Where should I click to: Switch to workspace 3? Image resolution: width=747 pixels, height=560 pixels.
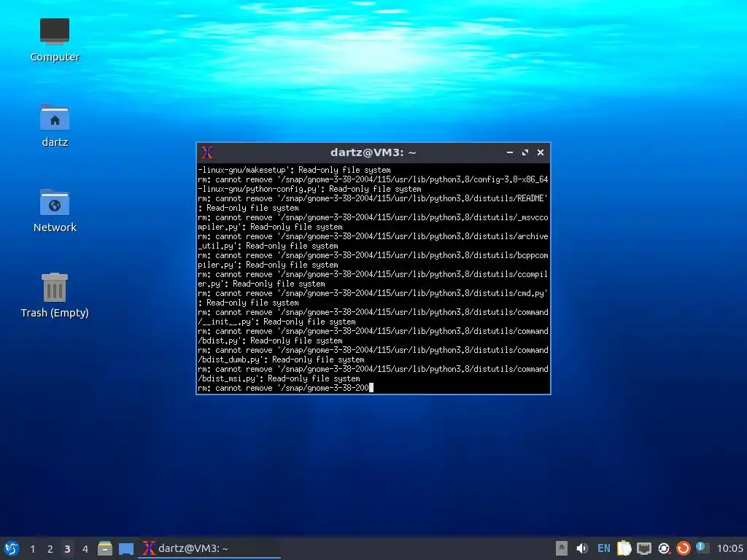(x=67, y=549)
